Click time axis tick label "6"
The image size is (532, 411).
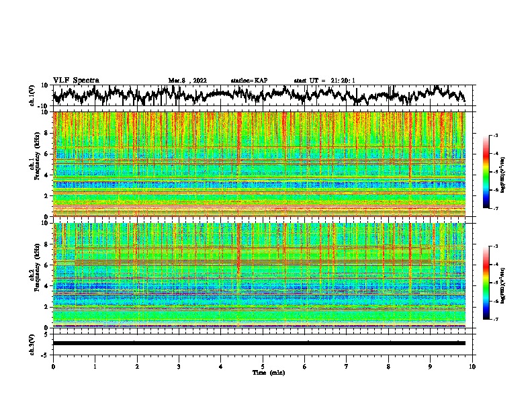point(305,367)
